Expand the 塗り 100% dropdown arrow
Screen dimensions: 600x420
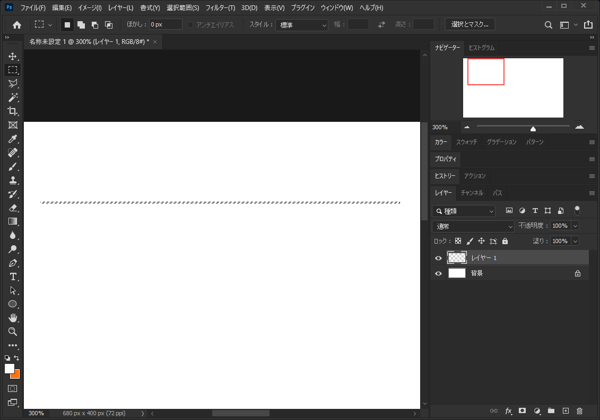click(x=575, y=241)
